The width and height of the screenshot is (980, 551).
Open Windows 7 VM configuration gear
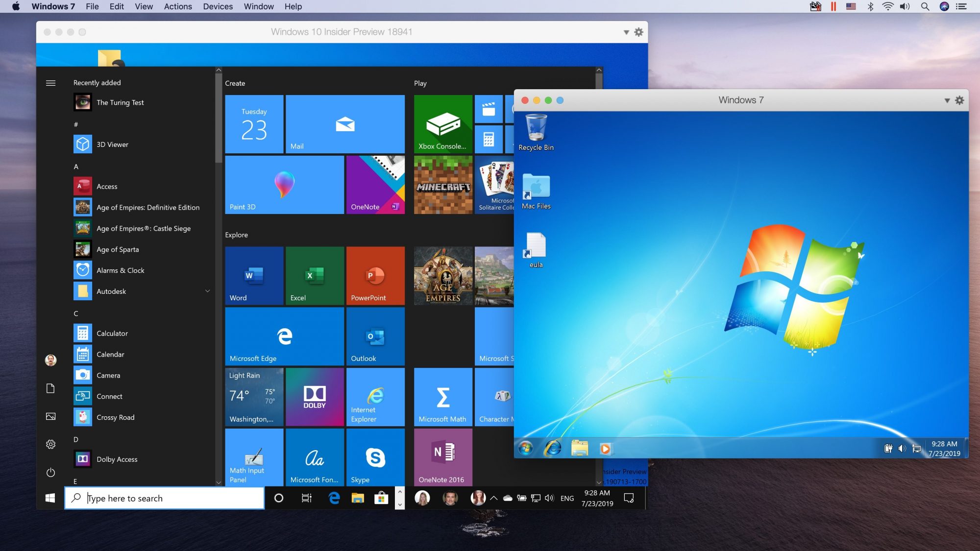click(959, 100)
